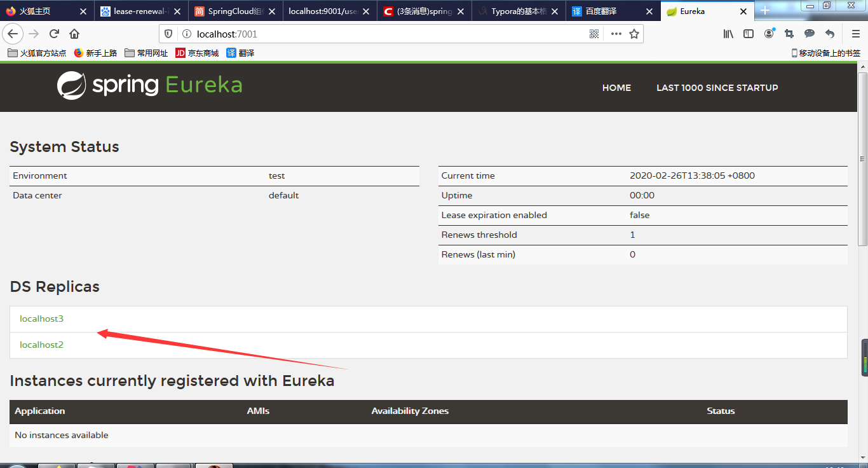
Task: Open 移动设备上的书签 mobile bookmarks
Action: tap(826, 53)
